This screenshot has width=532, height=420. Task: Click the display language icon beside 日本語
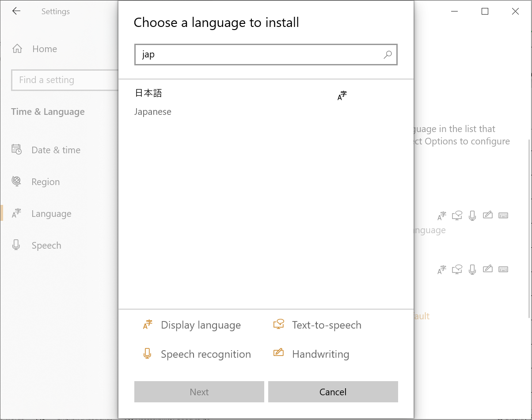[341, 95]
